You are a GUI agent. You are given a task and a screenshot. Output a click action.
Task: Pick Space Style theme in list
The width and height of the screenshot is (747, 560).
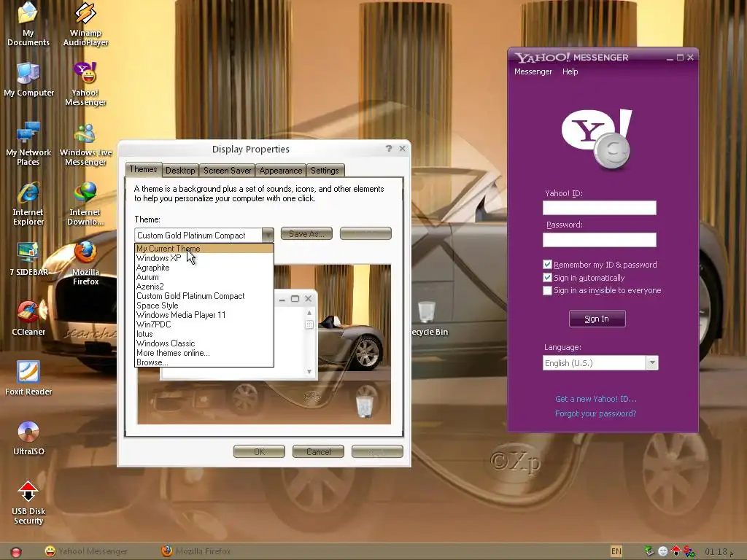pyautogui.click(x=204, y=306)
